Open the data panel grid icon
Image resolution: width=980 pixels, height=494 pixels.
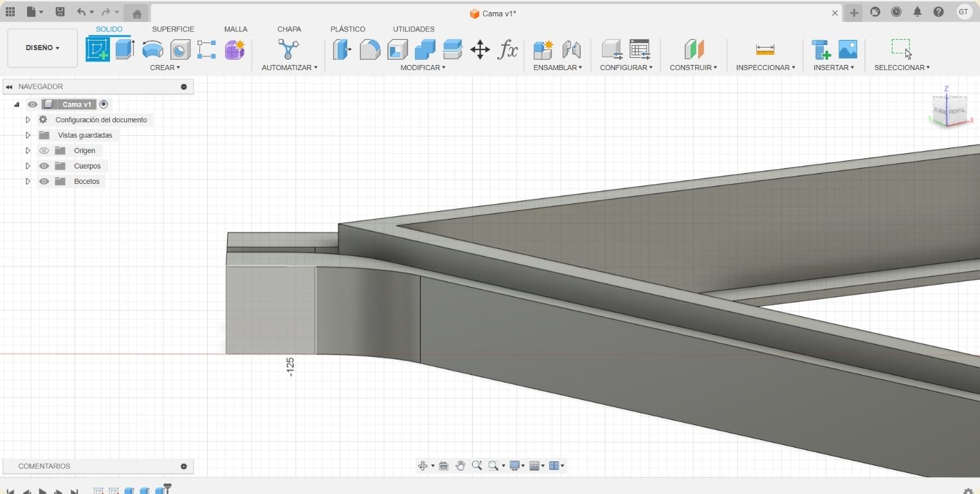tap(10, 12)
